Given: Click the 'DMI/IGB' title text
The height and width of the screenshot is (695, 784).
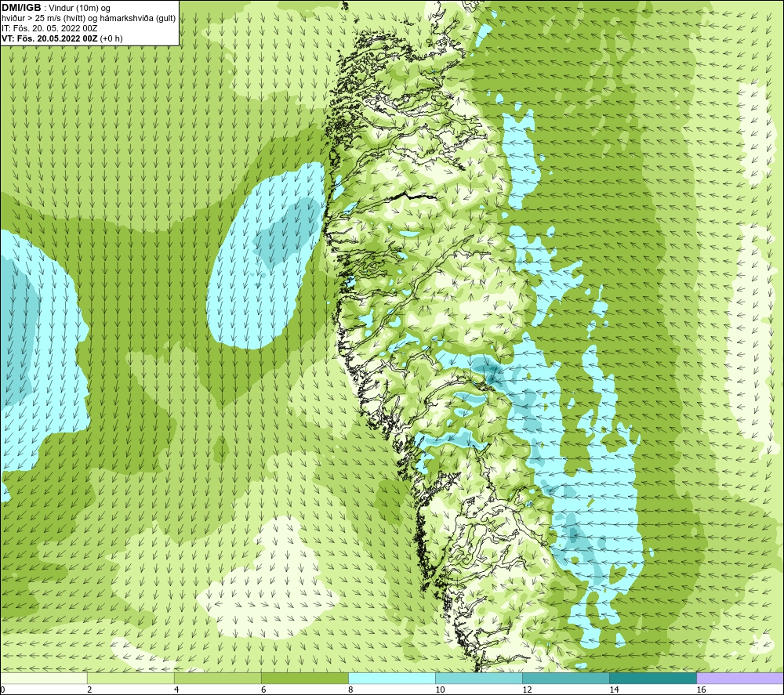Looking at the screenshot, I should tap(21, 8).
